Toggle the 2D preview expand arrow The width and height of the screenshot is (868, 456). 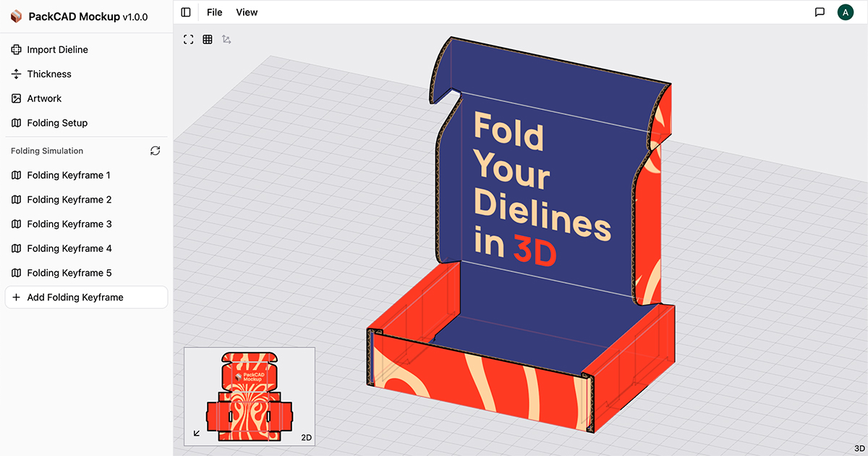click(x=195, y=432)
